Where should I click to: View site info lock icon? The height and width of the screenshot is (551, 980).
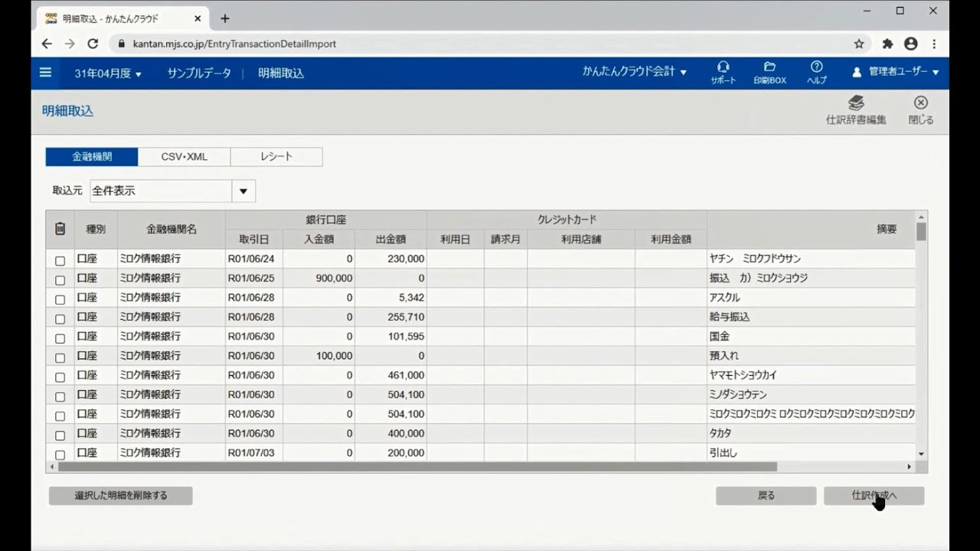pyautogui.click(x=121, y=44)
